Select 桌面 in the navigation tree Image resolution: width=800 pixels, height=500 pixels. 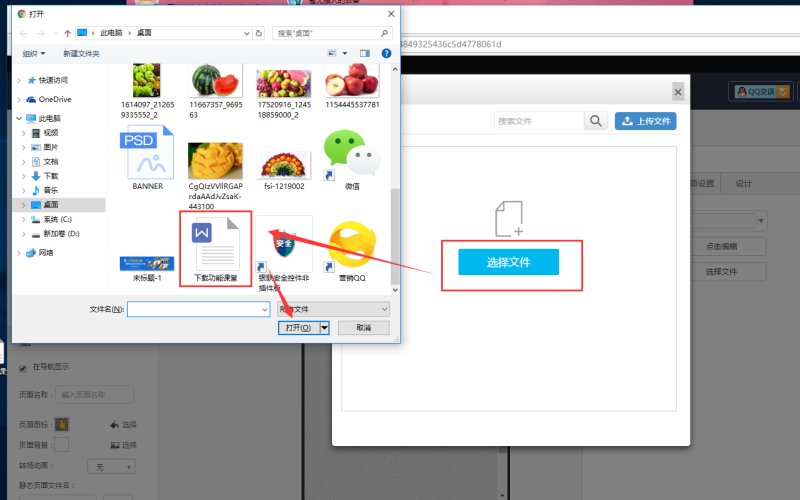(x=51, y=205)
